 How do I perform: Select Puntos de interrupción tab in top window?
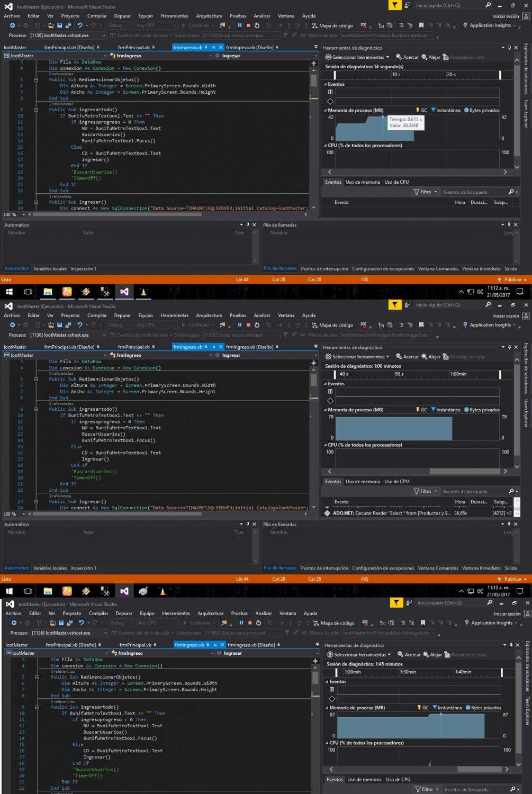(324, 269)
